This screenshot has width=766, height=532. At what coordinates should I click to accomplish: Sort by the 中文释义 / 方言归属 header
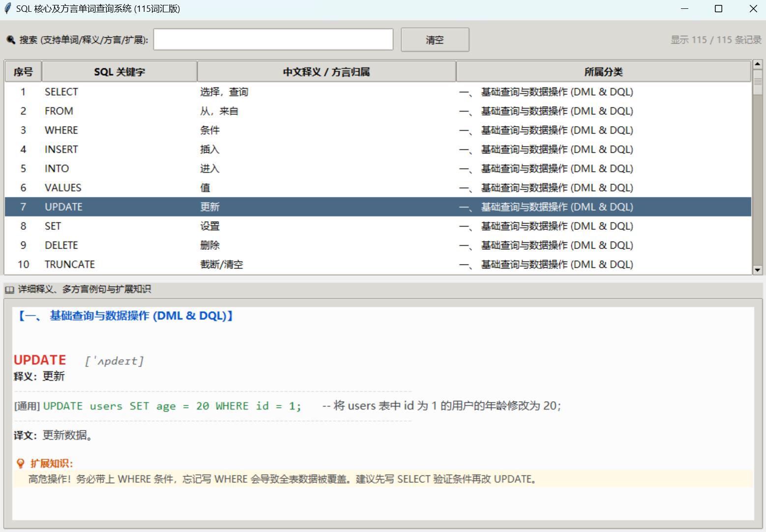click(x=326, y=72)
